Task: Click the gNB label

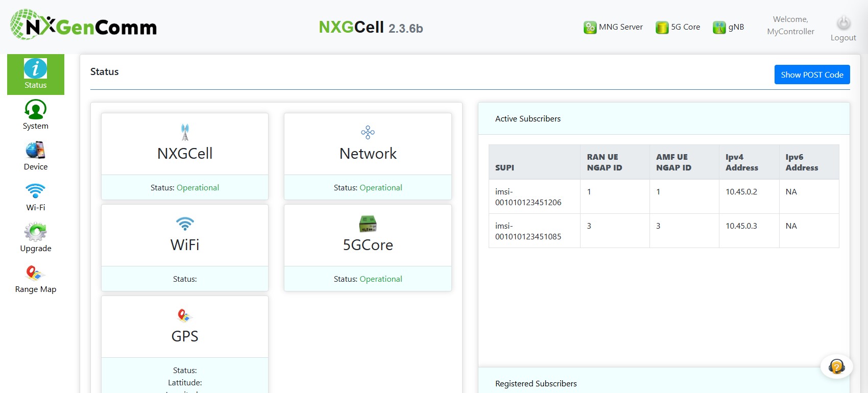Action: click(x=736, y=27)
